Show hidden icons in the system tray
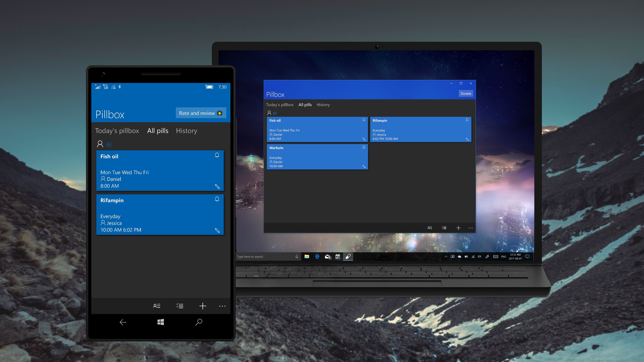644x362 pixels. (x=446, y=257)
